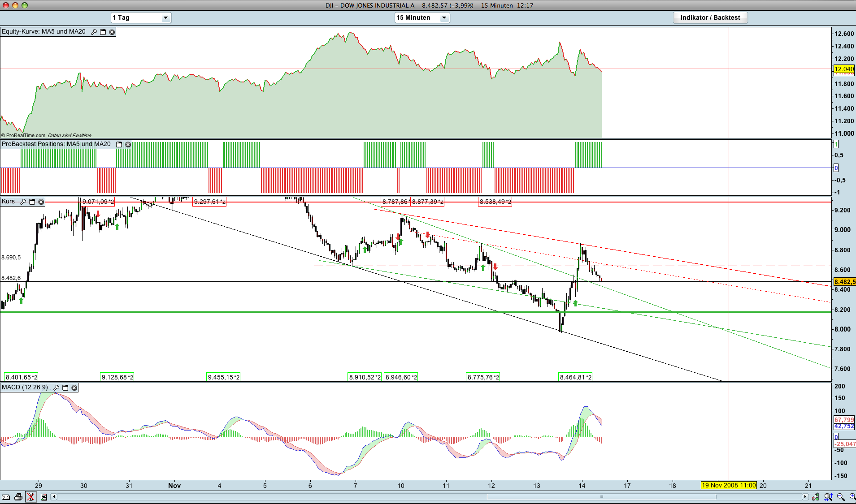Click the Indikator / Backtest button
The width and height of the screenshot is (856, 504).
click(710, 17)
